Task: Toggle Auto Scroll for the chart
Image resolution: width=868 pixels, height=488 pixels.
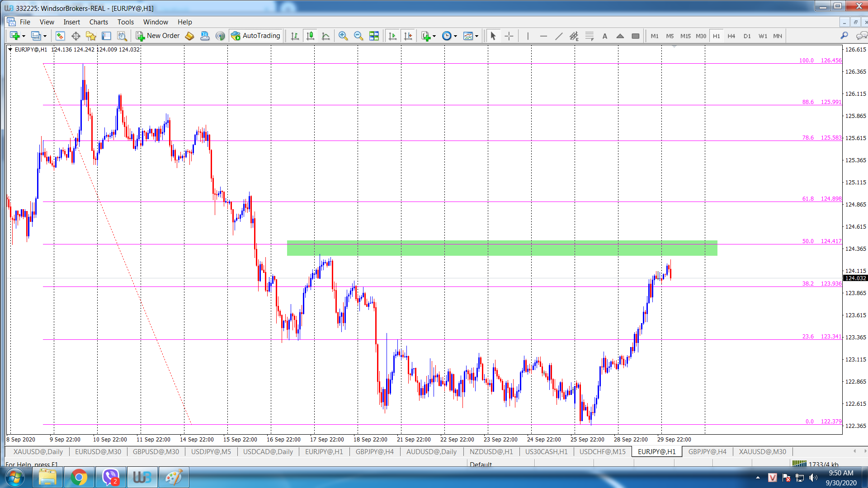Action: tap(392, 36)
